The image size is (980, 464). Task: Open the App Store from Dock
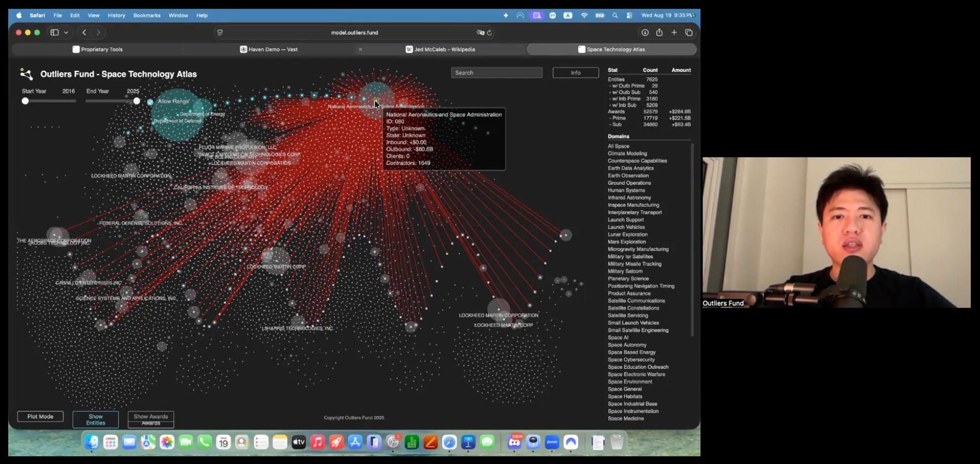[x=355, y=442]
